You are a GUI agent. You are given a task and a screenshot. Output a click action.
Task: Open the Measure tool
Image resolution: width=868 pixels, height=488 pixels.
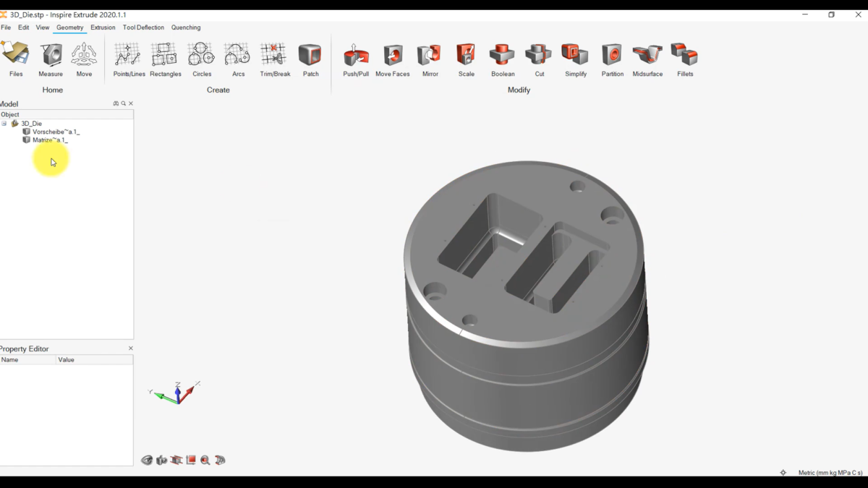coord(51,56)
